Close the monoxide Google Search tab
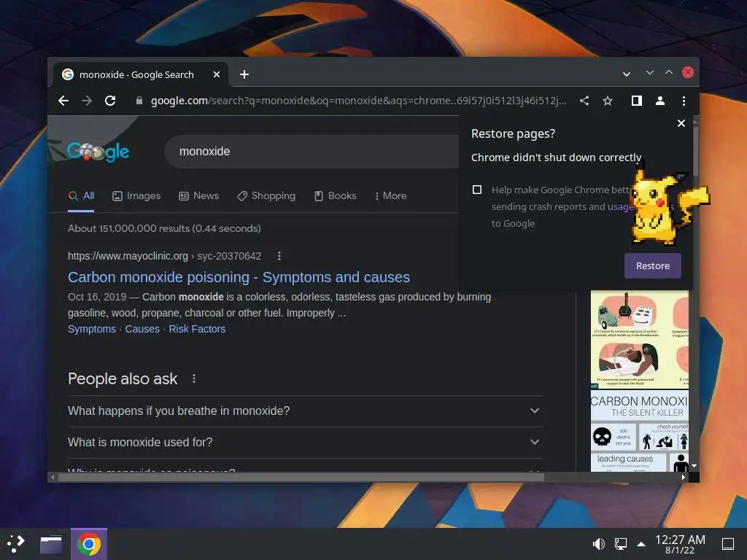This screenshot has height=560, width=747. tap(216, 74)
